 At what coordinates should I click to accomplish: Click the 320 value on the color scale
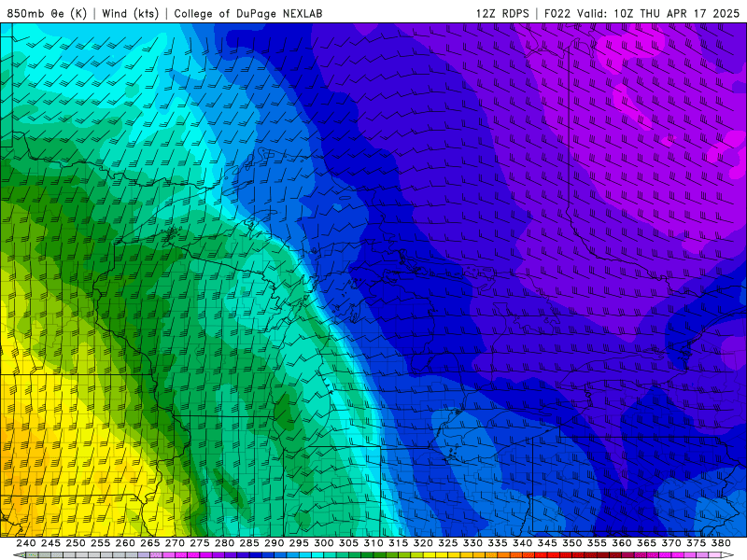(x=423, y=543)
